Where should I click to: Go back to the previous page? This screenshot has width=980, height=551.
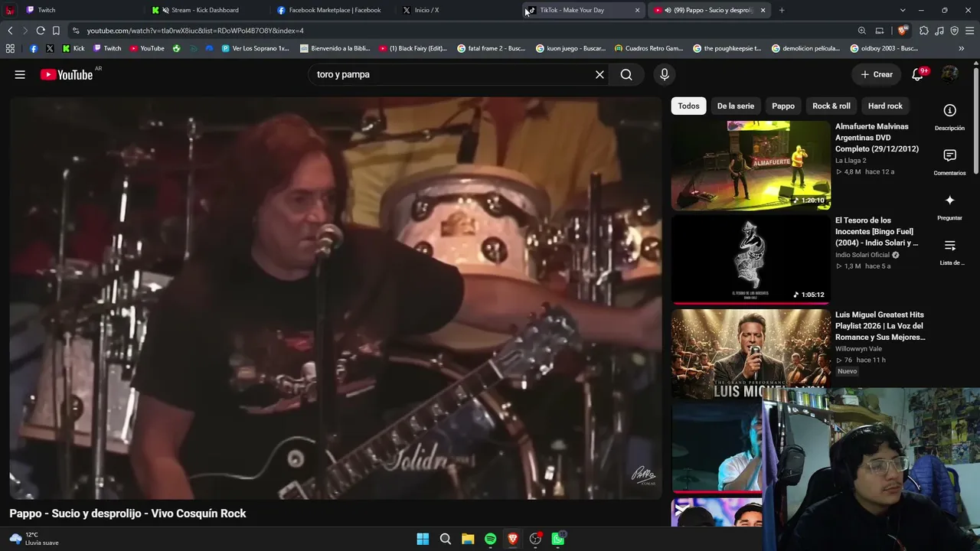pyautogui.click(x=10, y=31)
